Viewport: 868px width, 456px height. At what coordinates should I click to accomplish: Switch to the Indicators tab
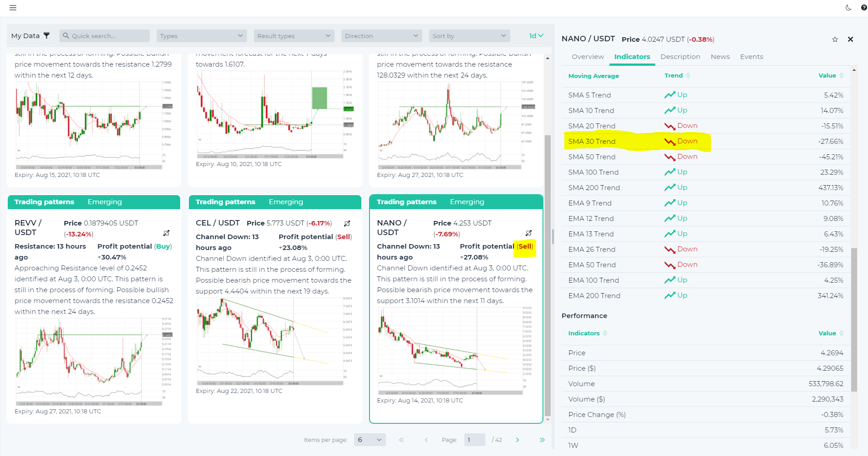[632, 57]
